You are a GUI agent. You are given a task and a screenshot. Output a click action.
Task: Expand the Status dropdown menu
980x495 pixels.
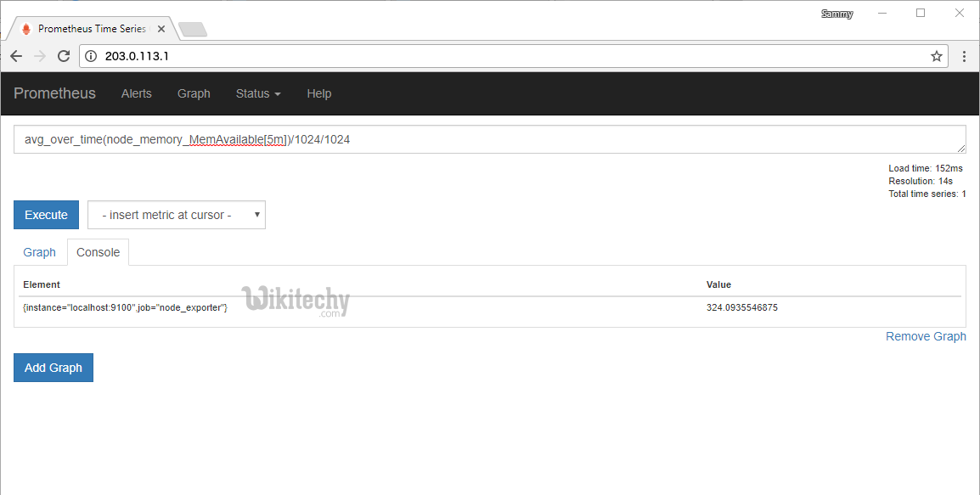pyautogui.click(x=257, y=93)
